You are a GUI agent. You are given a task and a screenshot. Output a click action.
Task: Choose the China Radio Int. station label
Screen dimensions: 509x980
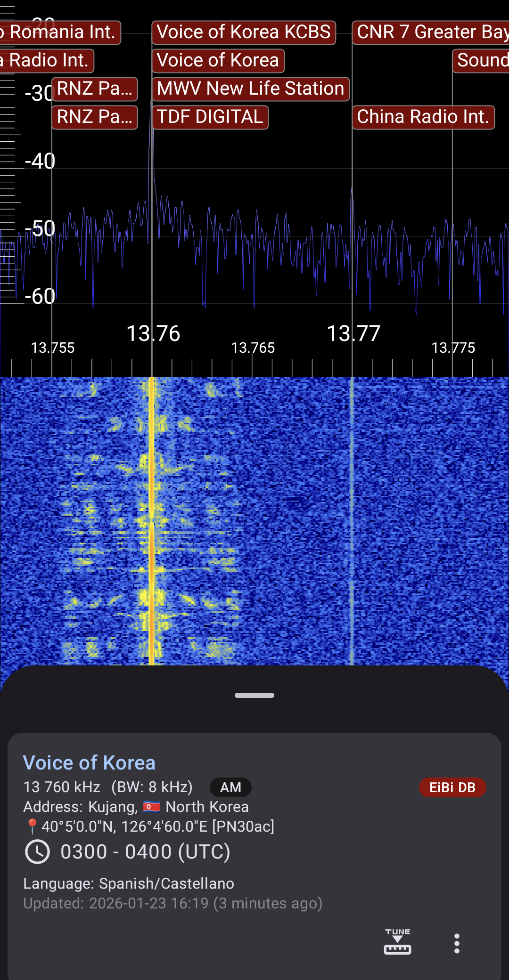(x=423, y=117)
